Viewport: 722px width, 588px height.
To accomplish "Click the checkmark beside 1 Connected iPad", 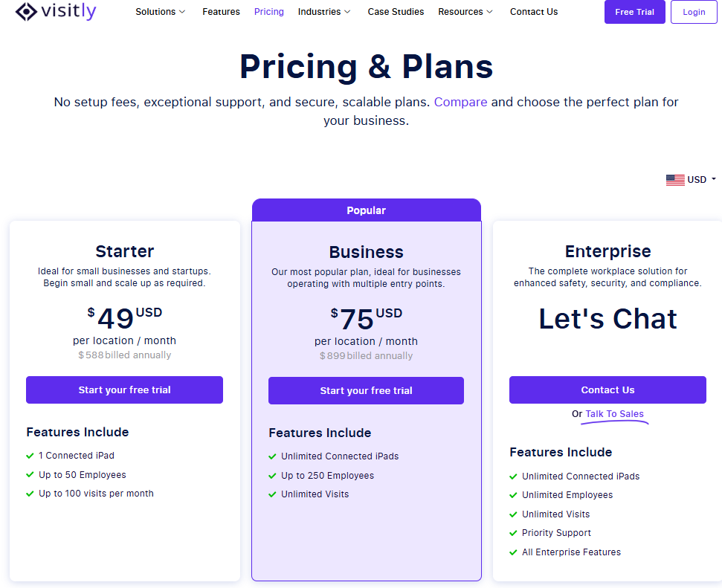I will coord(30,456).
